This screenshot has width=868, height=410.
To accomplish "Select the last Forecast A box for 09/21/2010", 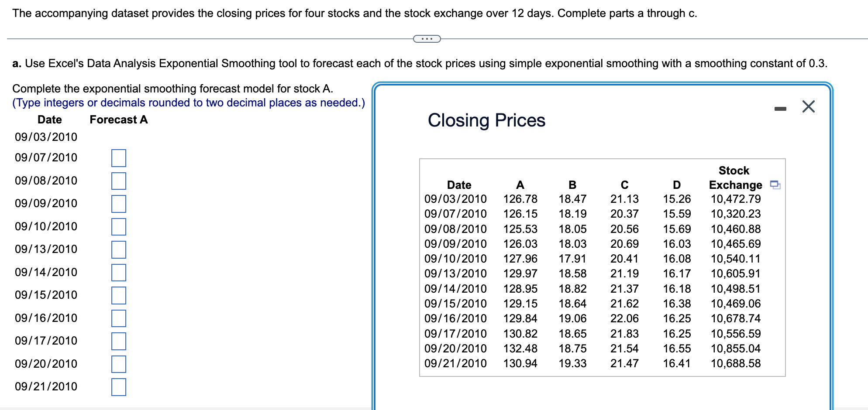I will pos(118,387).
